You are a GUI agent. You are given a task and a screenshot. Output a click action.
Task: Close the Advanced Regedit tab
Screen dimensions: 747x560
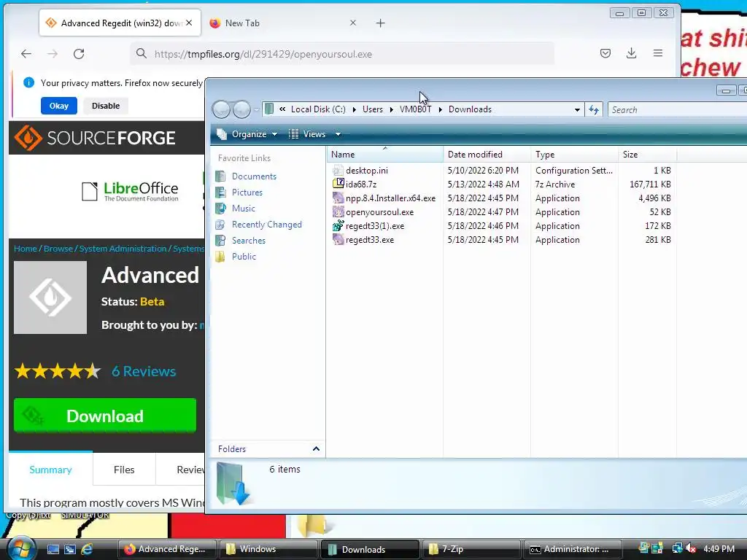click(189, 23)
